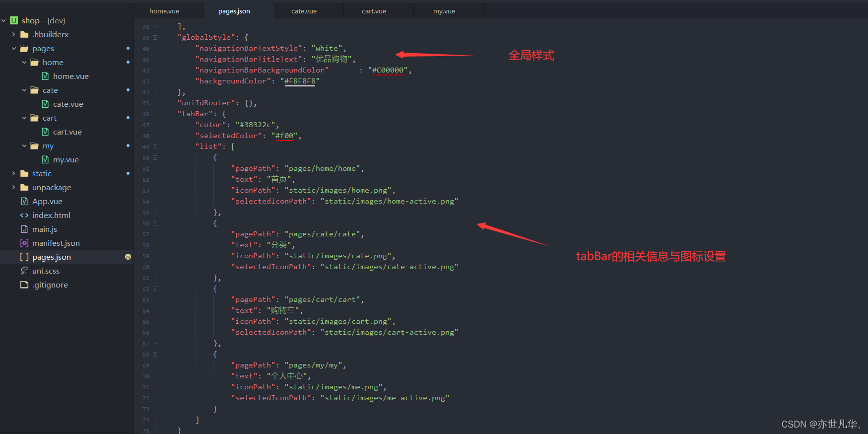
Task: Click the App.vue file icon
Action: (x=24, y=201)
